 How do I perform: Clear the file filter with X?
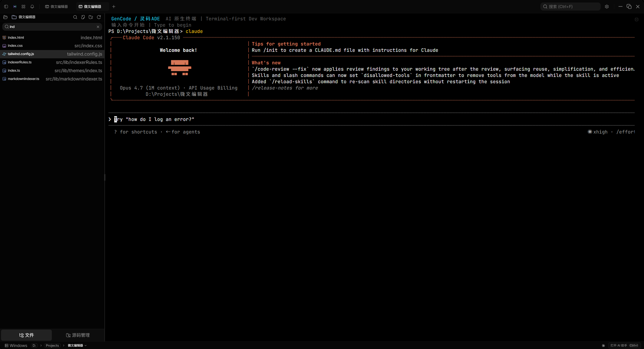tap(98, 27)
